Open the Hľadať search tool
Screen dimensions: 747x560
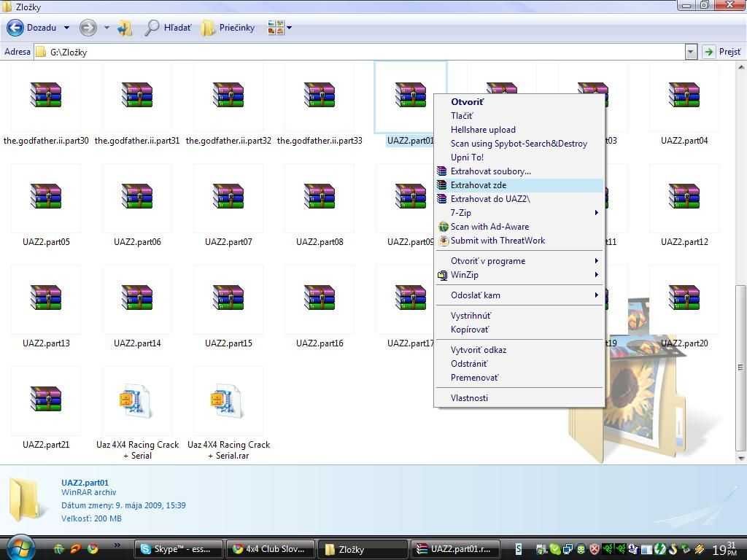pyautogui.click(x=169, y=28)
